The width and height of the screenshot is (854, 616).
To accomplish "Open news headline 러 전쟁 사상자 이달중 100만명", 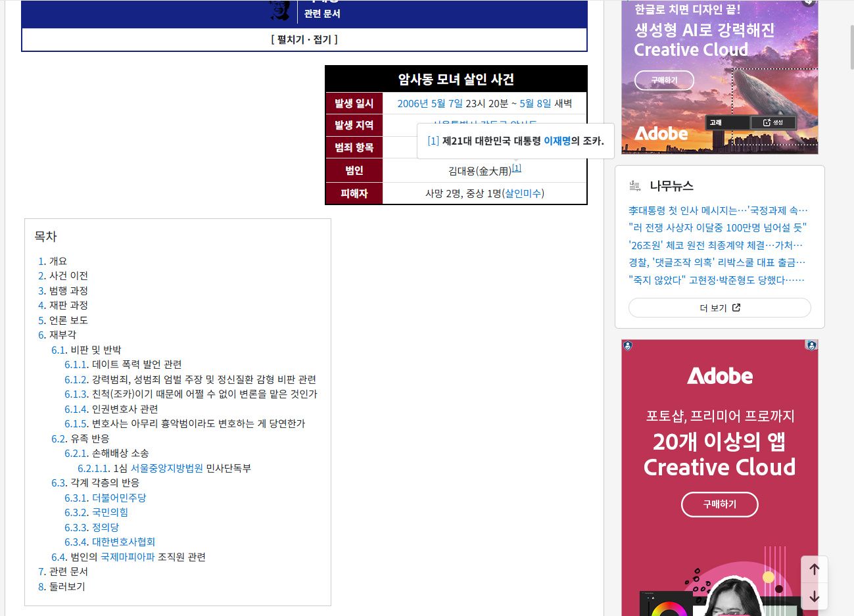I will [x=717, y=227].
